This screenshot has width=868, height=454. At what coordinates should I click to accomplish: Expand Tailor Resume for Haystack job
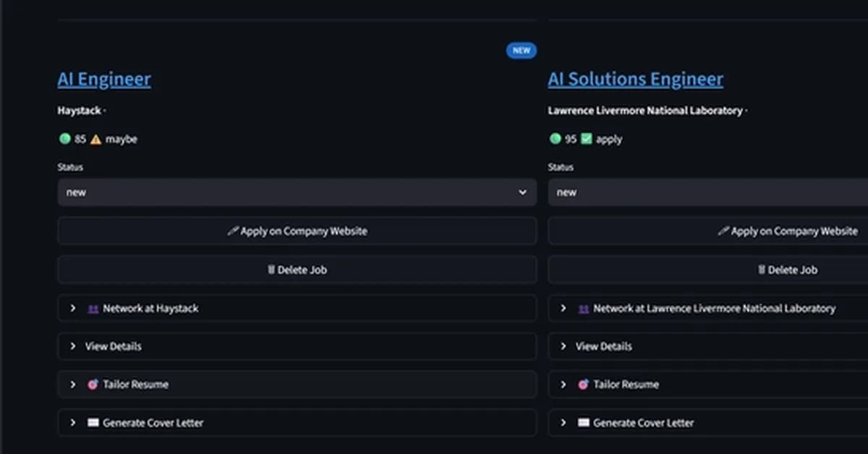297,385
